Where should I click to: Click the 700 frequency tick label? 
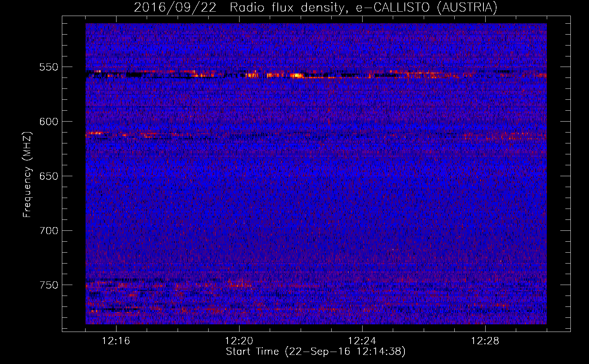click(x=49, y=230)
